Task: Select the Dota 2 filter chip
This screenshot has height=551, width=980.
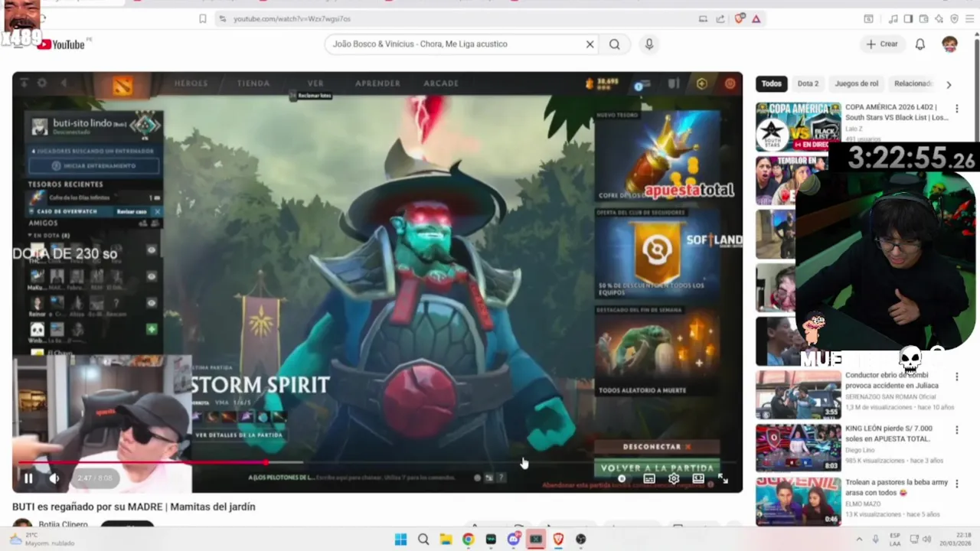Action: [808, 83]
